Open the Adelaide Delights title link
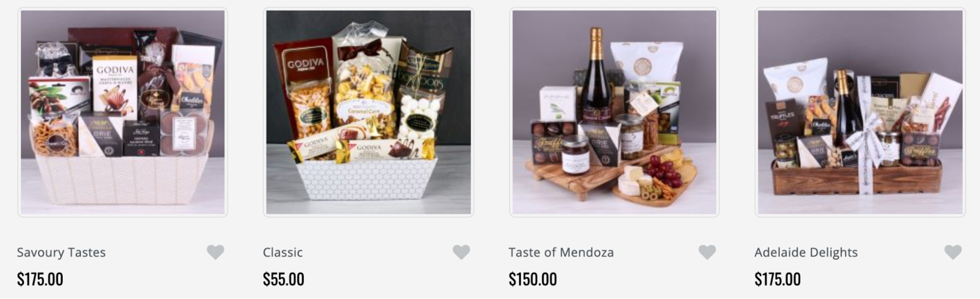This screenshot has width=980, height=299. (806, 252)
